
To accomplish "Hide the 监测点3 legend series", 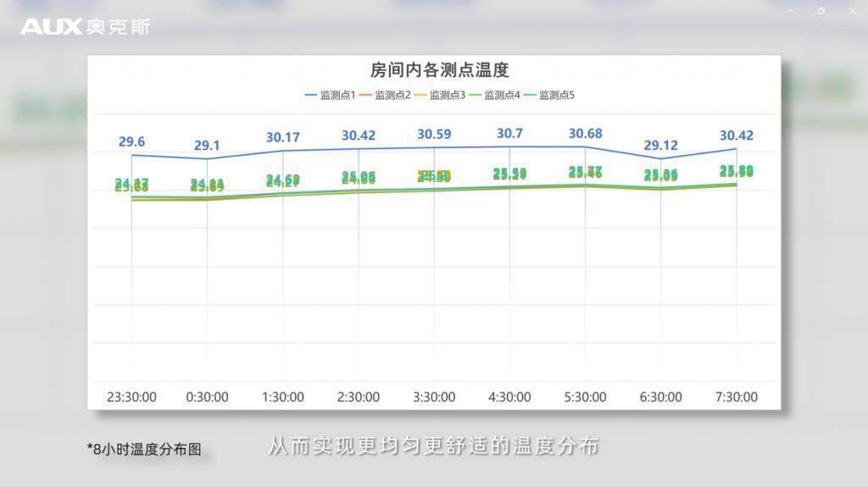I will [x=439, y=95].
